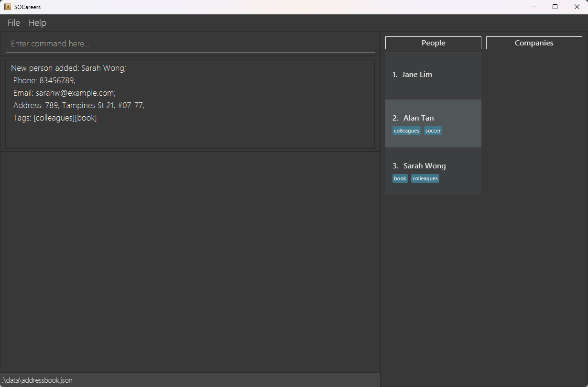Open the File menu
Image resolution: width=588 pixels, height=387 pixels.
[x=14, y=23]
